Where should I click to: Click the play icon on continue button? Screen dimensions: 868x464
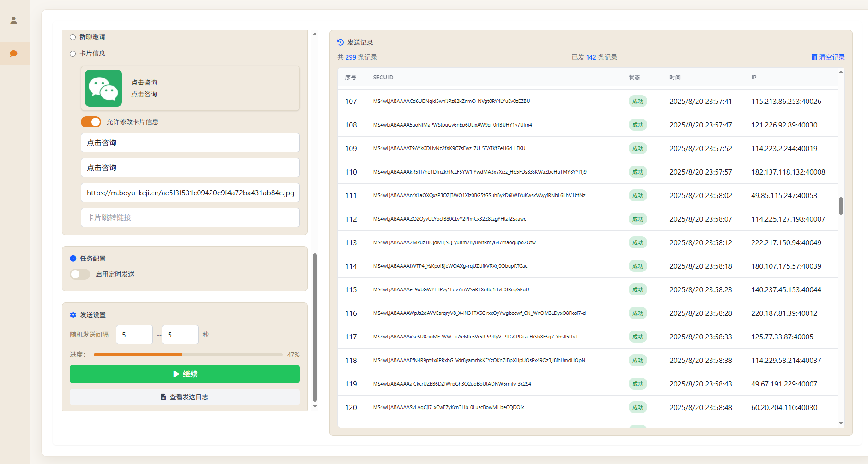(x=176, y=374)
